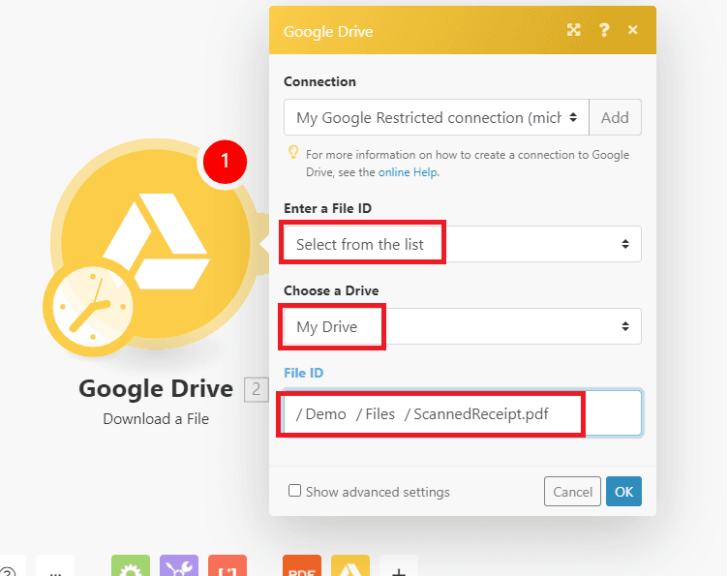Screen dimensions: 728x576
Task: Click the expand dialog icon in the header
Action: coord(574,30)
